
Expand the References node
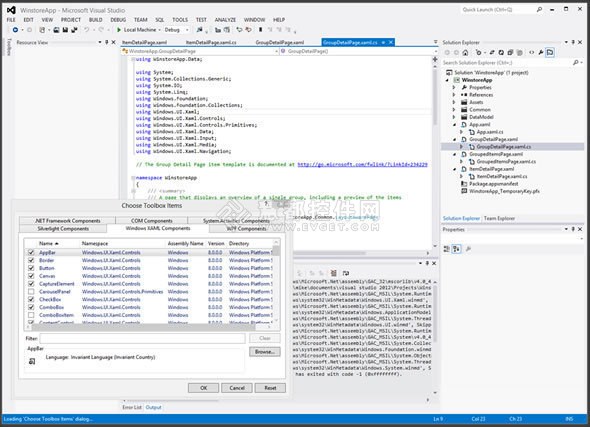(x=454, y=95)
